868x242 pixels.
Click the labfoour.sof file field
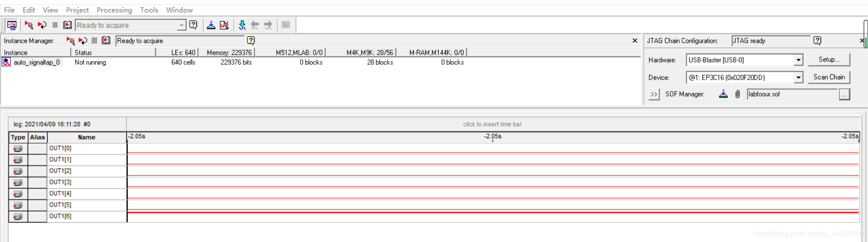(x=792, y=94)
